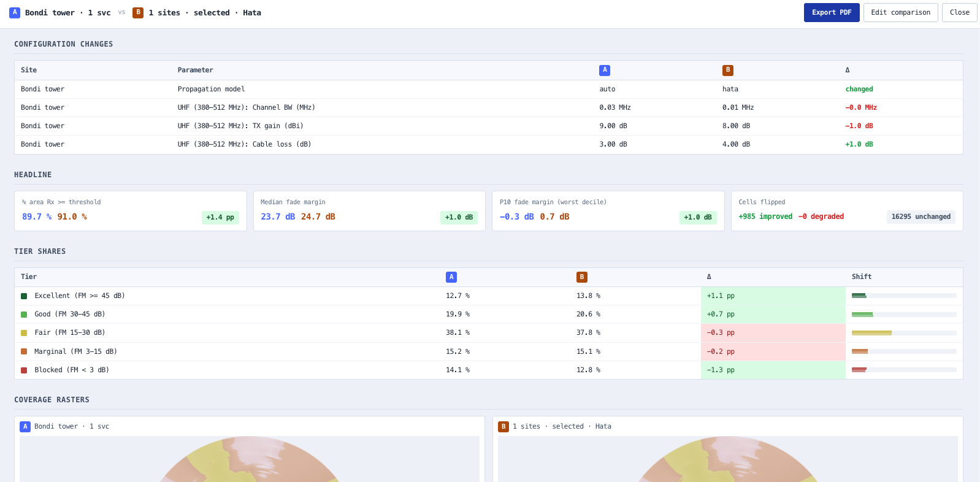Select the A column badge in Configuration Changes table

click(605, 70)
